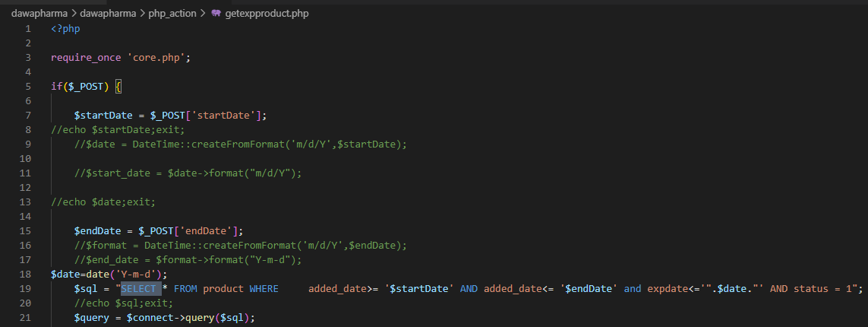
Task: Click the PHP elephant file icon in breadcrumb
Action: 216,13
